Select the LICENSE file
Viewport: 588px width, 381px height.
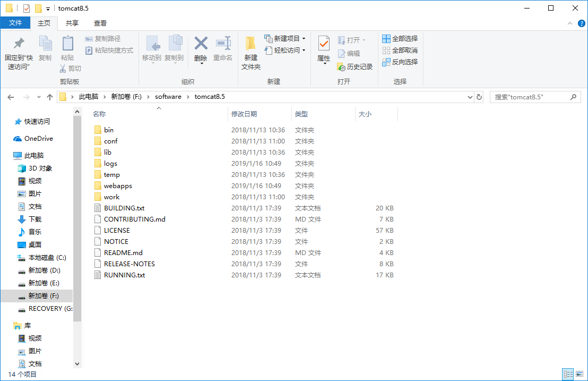[x=112, y=231]
